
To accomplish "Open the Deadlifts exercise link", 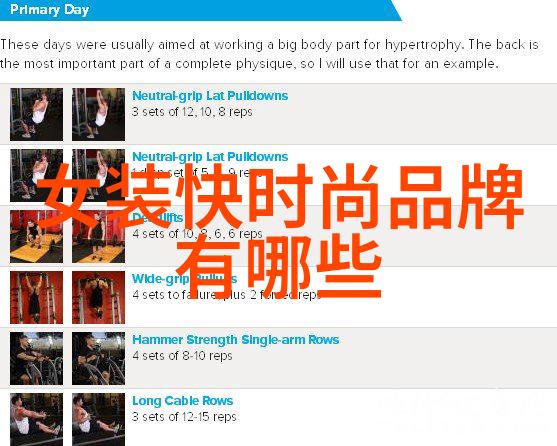I will 157,218.
